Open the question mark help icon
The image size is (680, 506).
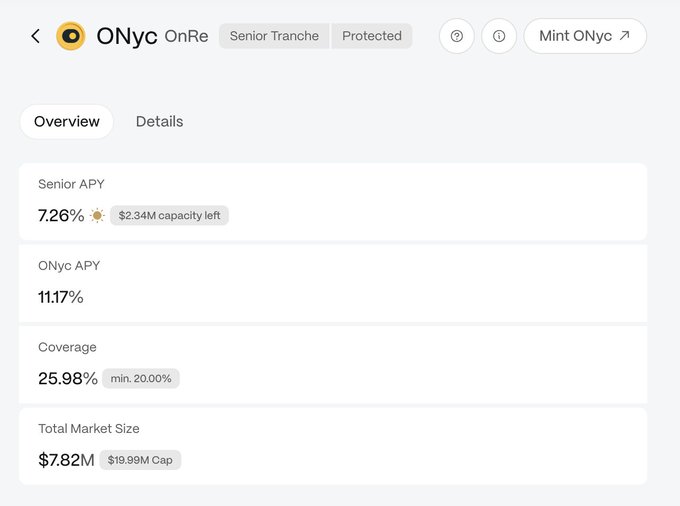click(x=457, y=36)
